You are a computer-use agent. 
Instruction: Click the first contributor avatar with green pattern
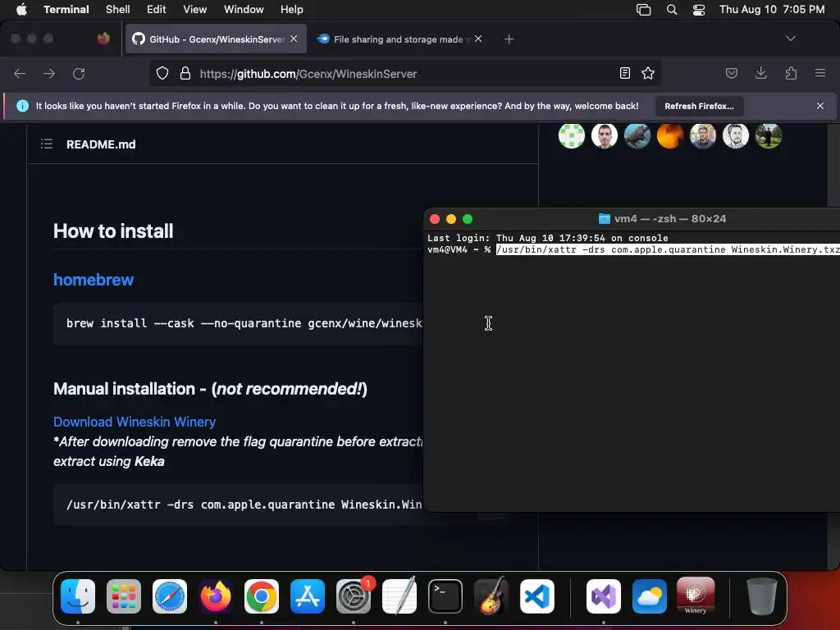572,135
